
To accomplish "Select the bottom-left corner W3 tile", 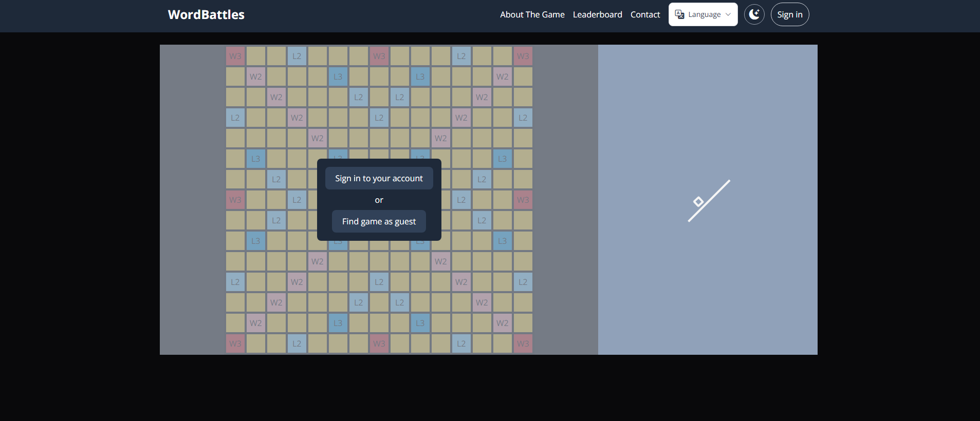I will pos(235,343).
